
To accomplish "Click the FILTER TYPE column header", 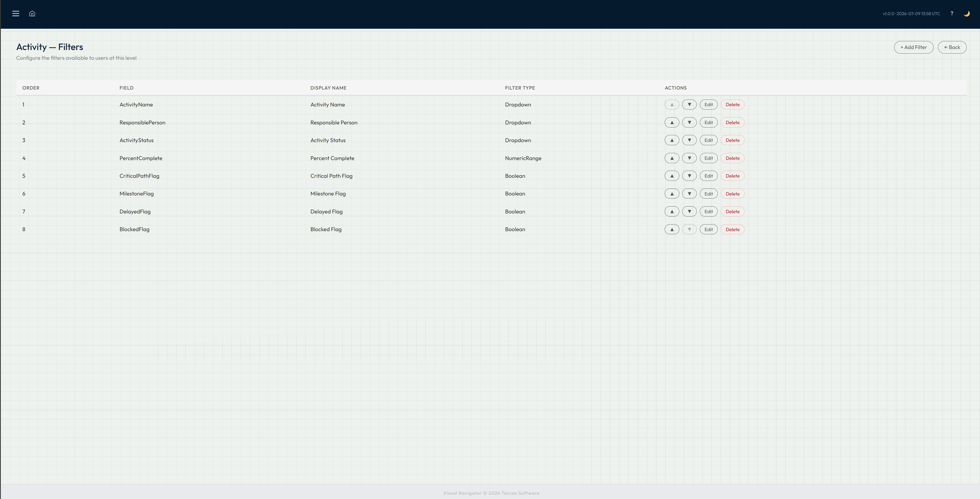I will (520, 88).
